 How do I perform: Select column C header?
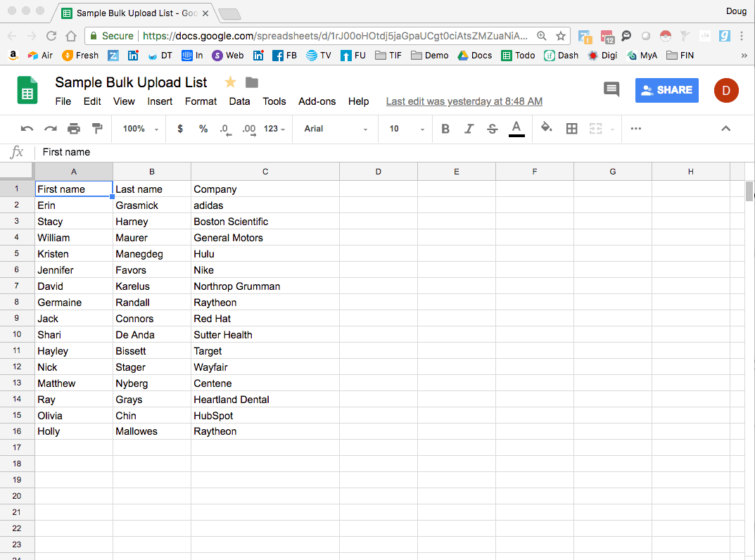[265, 172]
